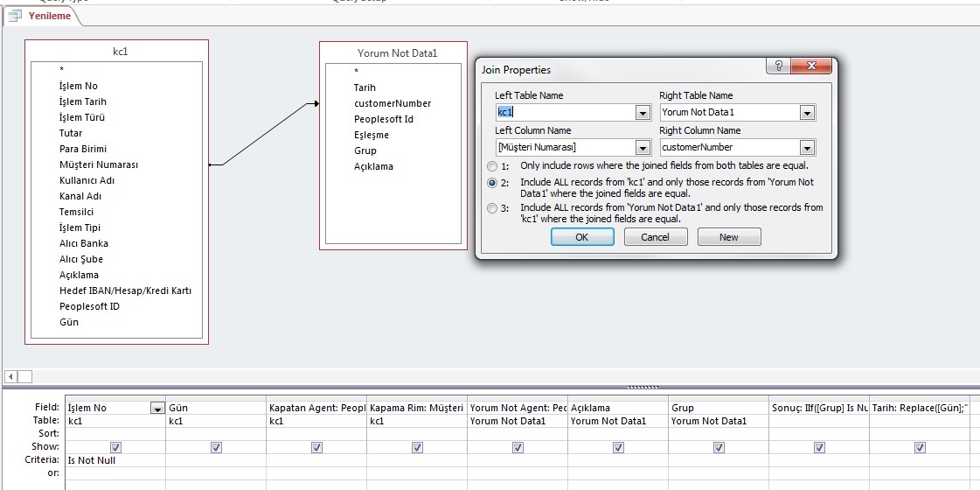This screenshot has height=490, width=980.
Task: Close the Join Properties dialog
Action: pos(811,67)
